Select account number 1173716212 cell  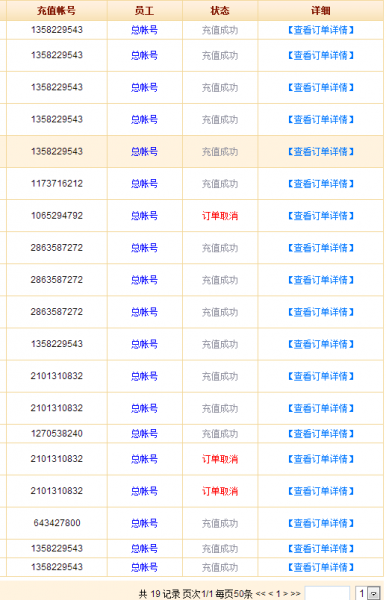pos(57,183)
